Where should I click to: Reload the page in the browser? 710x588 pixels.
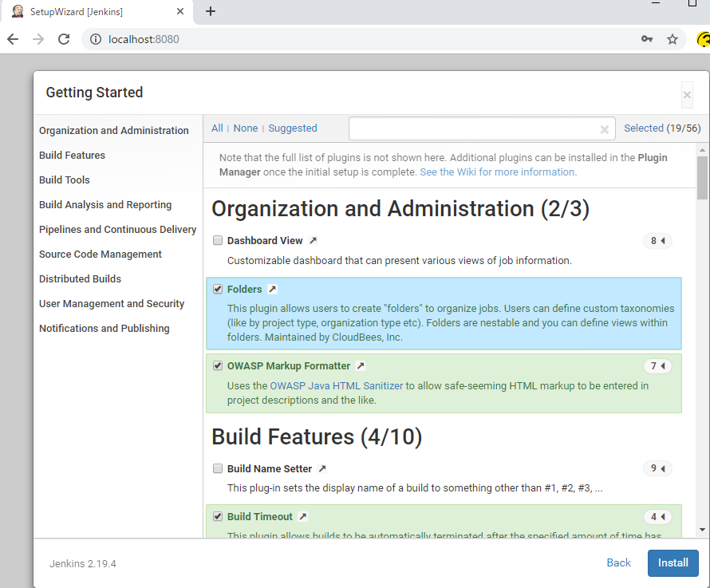[x=64, y=39]
